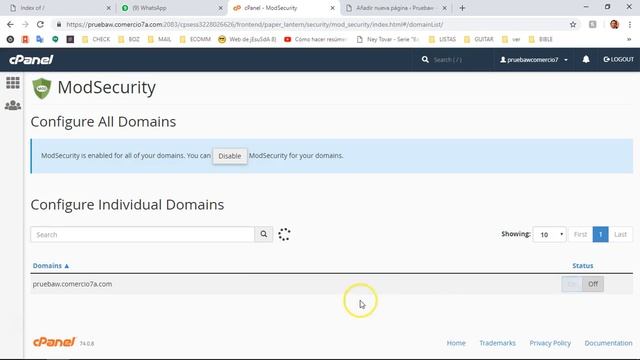The image size is (640, 360).
Task: Open the ECOMM bookmarks folder
Action: [195, 39]
